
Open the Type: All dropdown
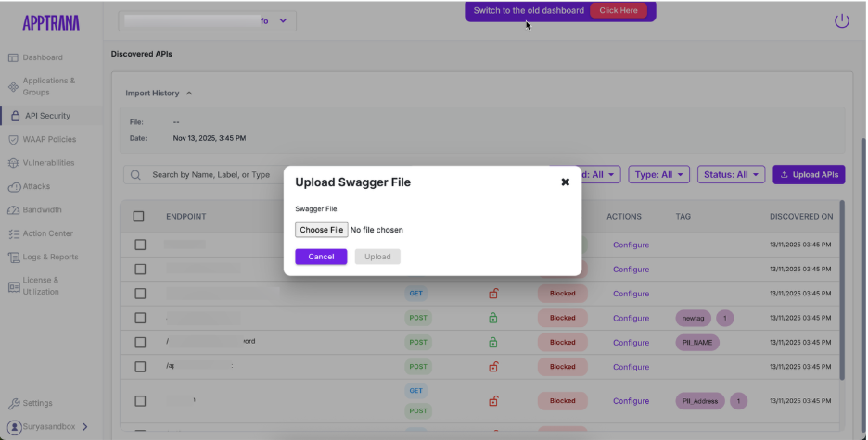[x=658, y=174]
